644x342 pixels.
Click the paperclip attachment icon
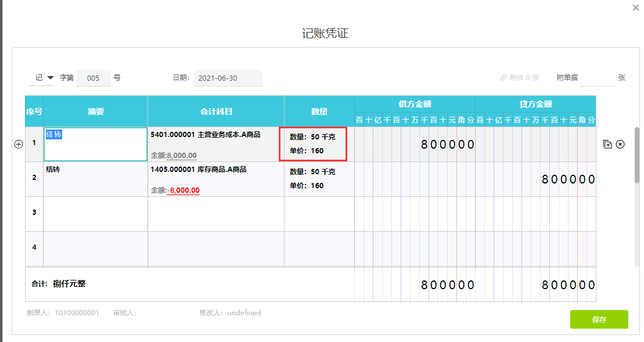tap(503, 78)
